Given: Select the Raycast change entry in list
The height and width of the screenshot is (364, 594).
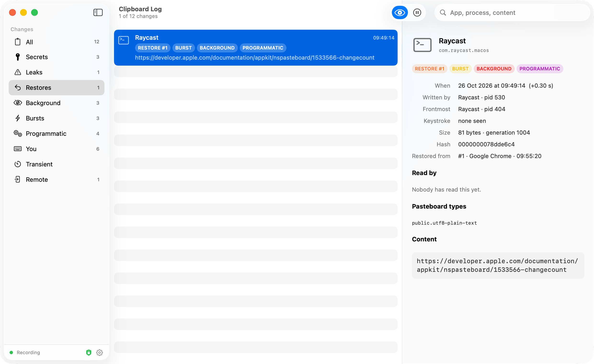Looking at the screenshot, I should tap(256, 47).
